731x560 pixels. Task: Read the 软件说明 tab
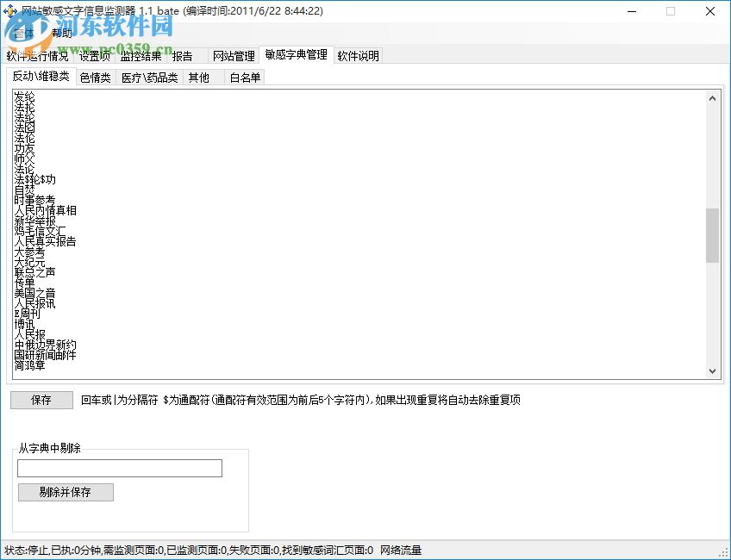tap(356, 55)
